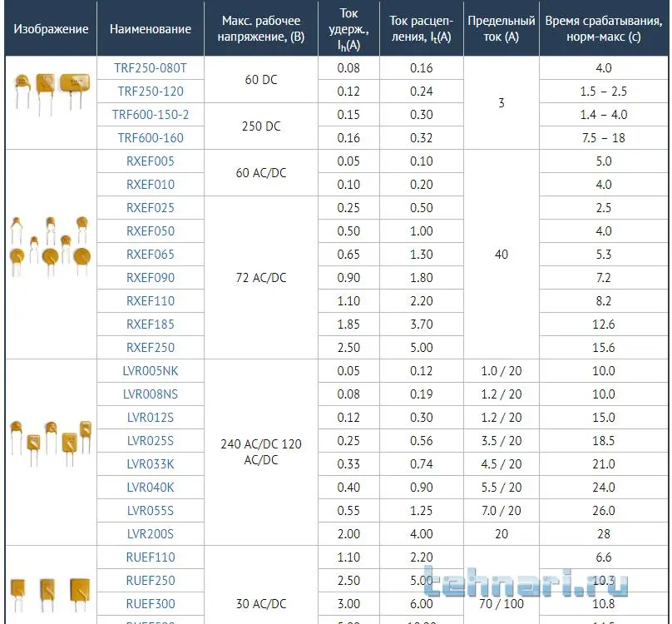672x624 pixels.
Task: Open the RXEF025 product link
Action: [x=151, y=207]
